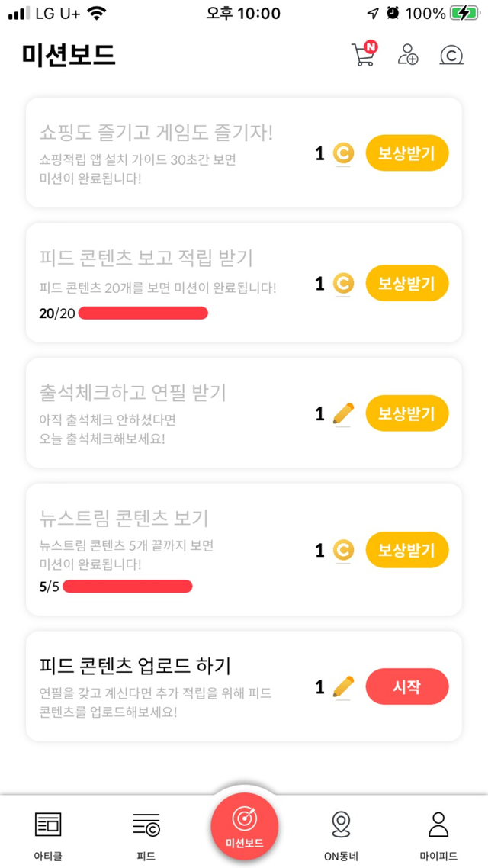Tap the coin icon on newsstream mission
Viewport: 488px width, 868px height.
tap(343, 550)
